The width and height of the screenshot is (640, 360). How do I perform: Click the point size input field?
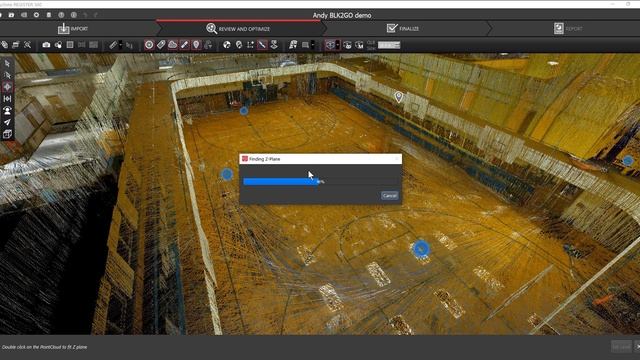[389, 45]
